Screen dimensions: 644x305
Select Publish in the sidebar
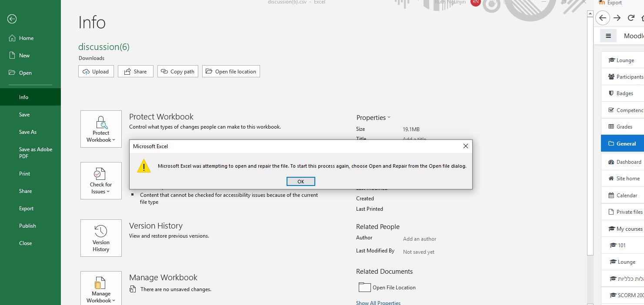[30, 226]
